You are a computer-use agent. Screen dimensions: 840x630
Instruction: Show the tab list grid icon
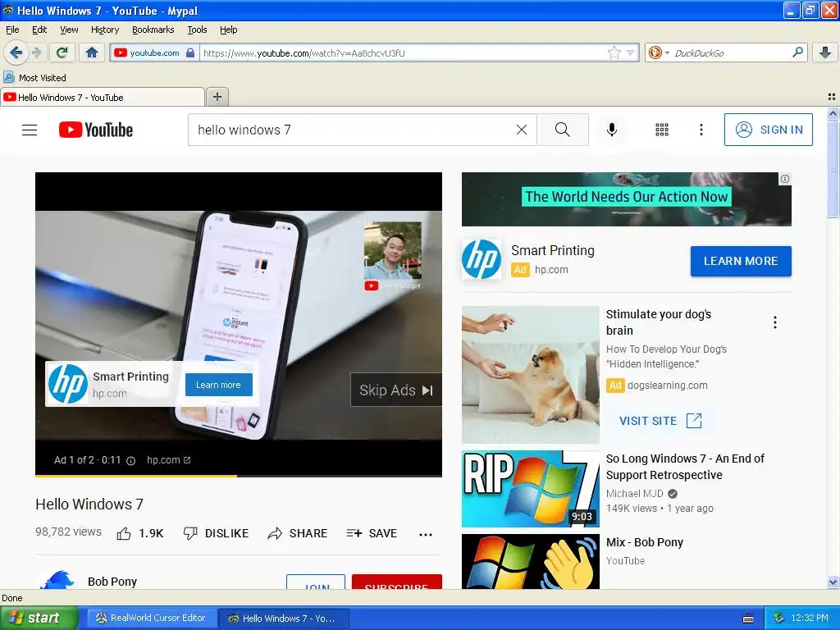[x=832, y=97]
